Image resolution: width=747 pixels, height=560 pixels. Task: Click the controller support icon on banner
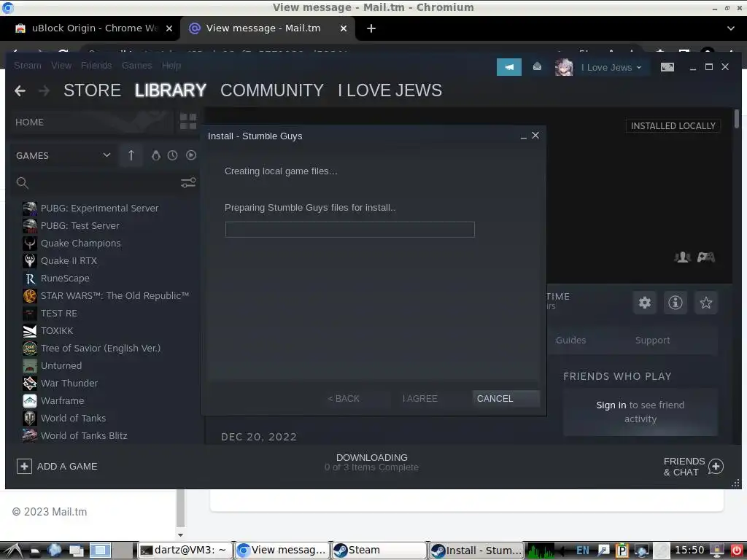(x=705, y=257)
